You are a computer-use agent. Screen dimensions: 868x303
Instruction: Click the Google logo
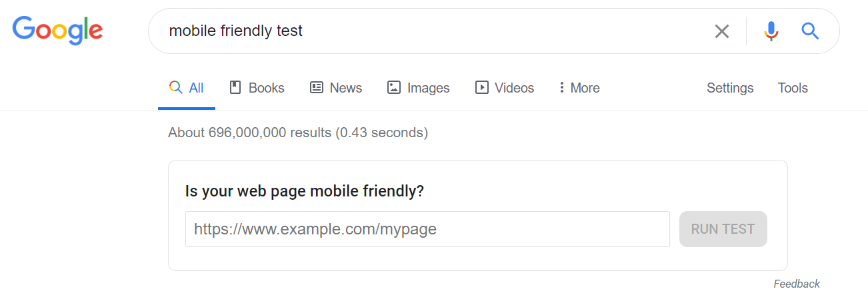57,31
